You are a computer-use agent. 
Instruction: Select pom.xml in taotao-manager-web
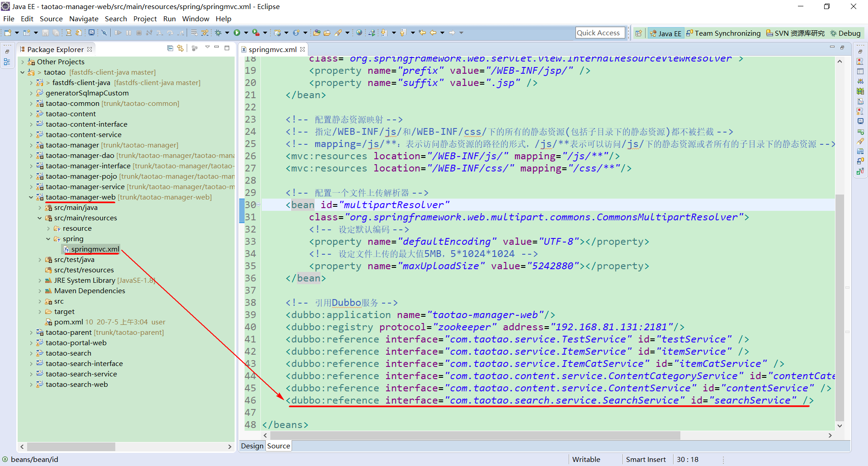[68, 322]
